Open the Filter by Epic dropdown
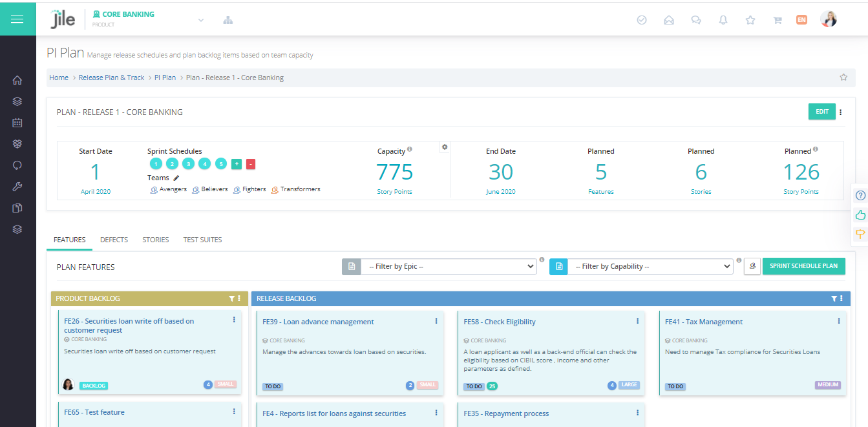Viewport: 868px width, 427px height. pos(449,266)
